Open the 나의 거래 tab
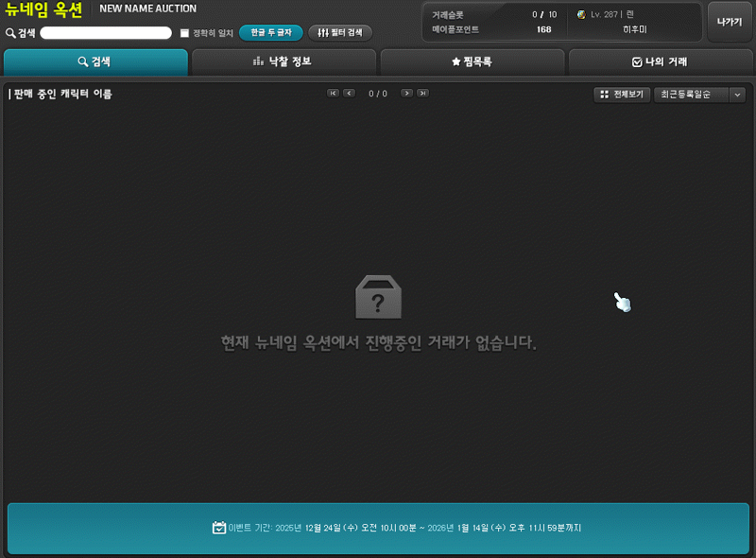The height and width of the screenshot is (558, 756). [x=659, y=62]
